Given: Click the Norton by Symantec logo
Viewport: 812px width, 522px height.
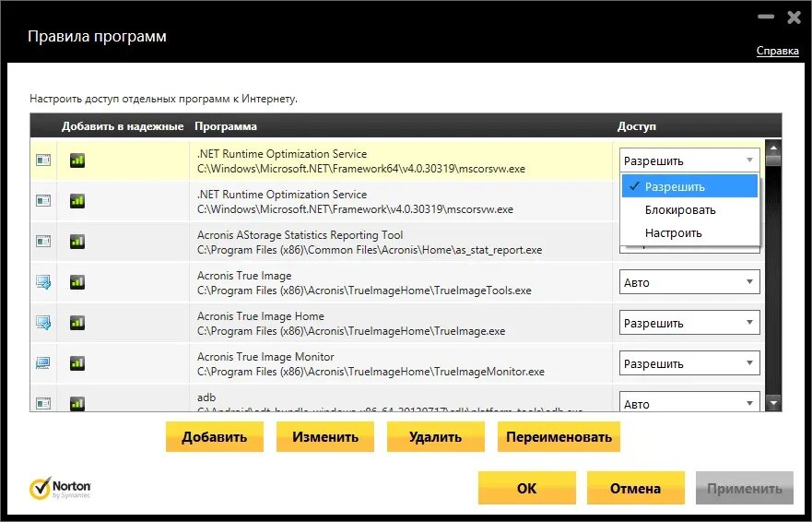Looking at the screenshot, I should pos(60,488).
